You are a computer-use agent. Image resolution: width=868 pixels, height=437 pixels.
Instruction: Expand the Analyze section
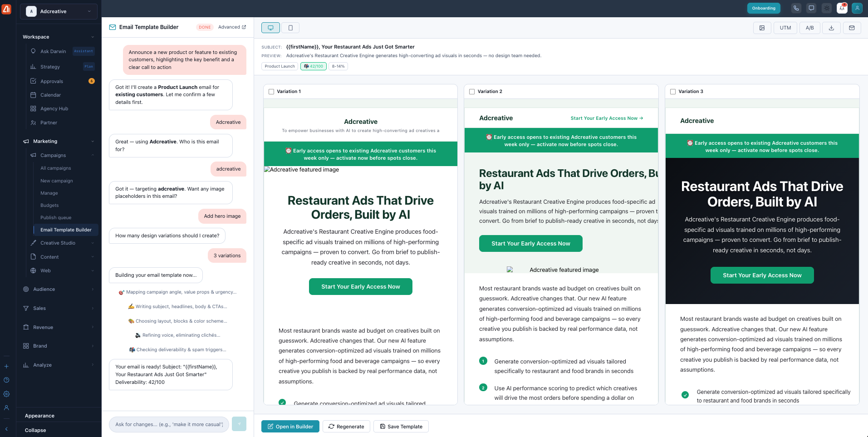coord(59,365)
